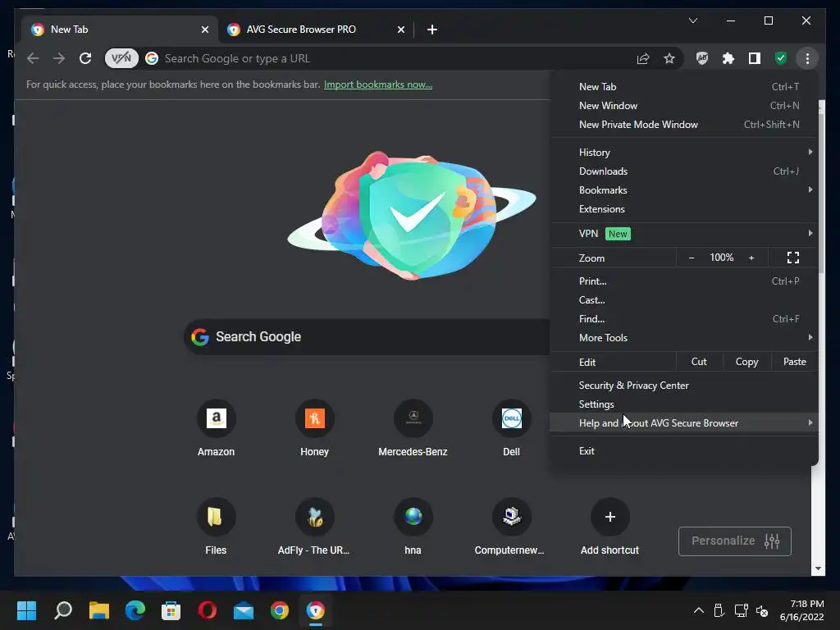Click Import bookmarks now link
840x630 pixels.
(x=378, y=84)
